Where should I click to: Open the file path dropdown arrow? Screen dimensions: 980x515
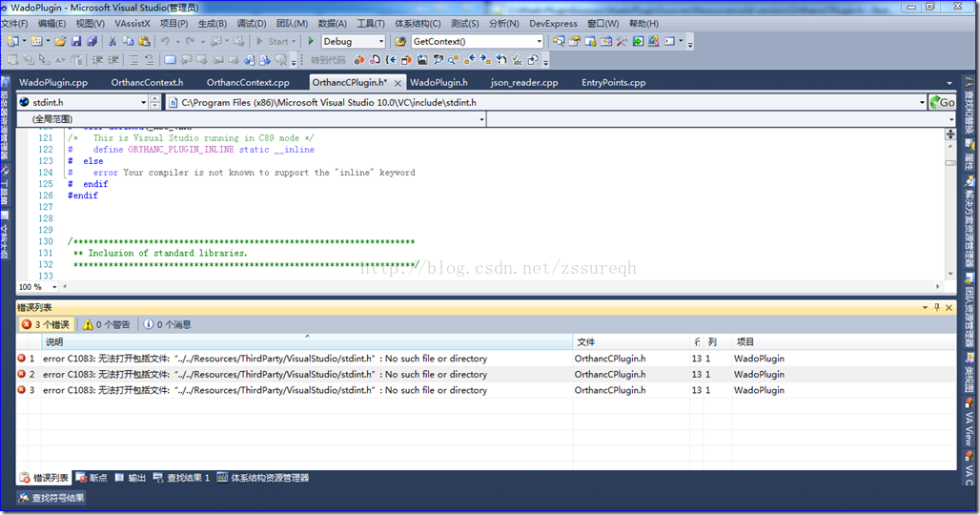click(923, 102)
